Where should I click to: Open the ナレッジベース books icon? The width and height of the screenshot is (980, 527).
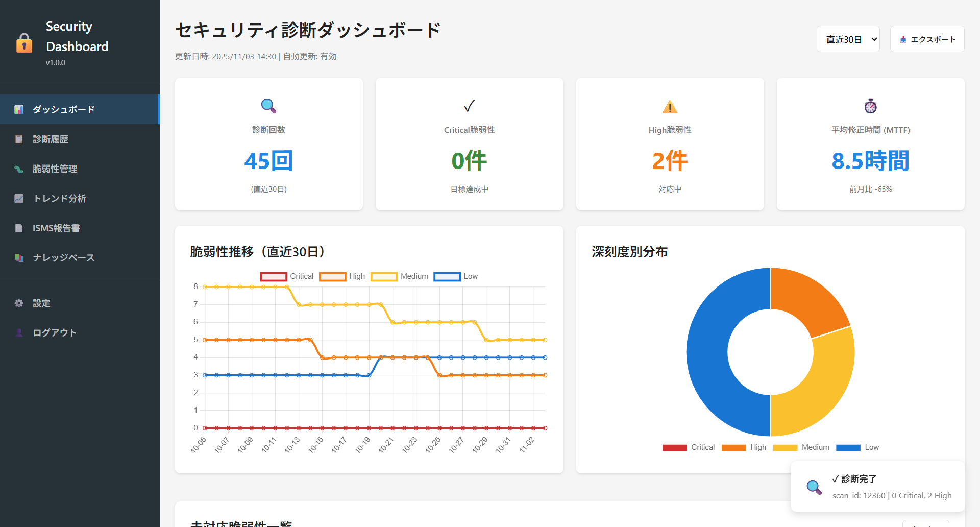pos(19,257)
